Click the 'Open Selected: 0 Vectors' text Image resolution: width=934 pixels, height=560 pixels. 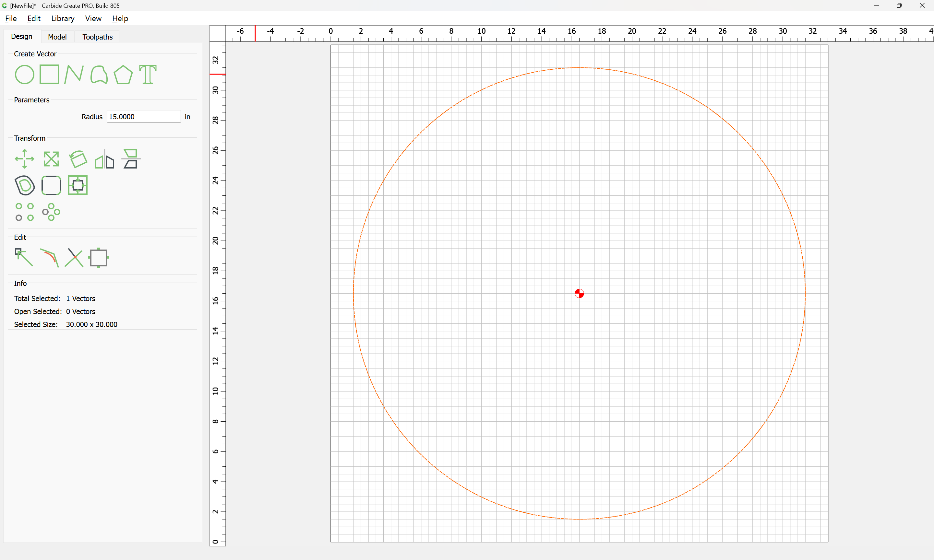(55, 311)
